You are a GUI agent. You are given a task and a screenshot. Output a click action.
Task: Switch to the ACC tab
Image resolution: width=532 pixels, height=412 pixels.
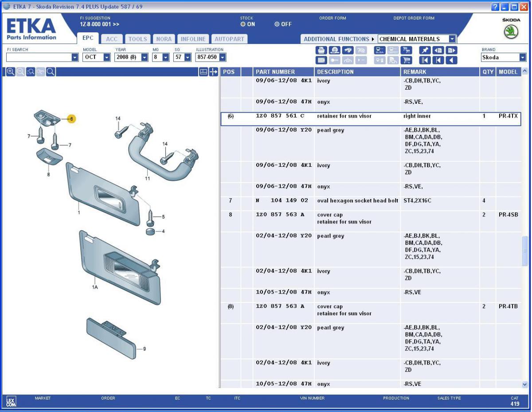(111, 39)
